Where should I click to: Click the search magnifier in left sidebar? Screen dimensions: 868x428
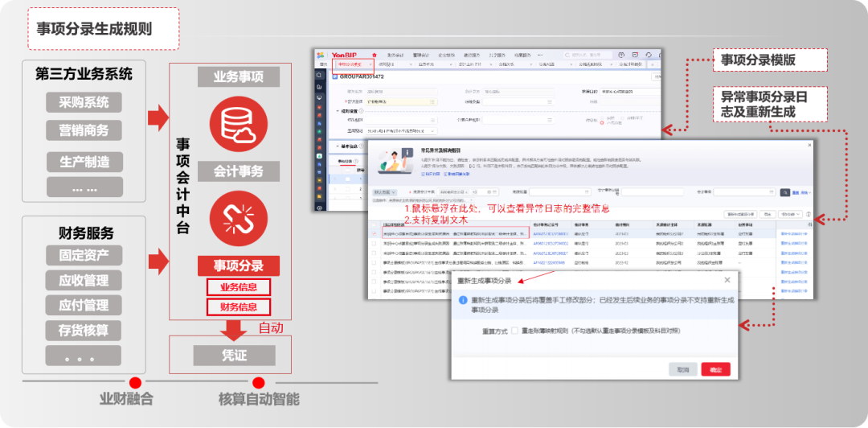[x=319, y=76]
